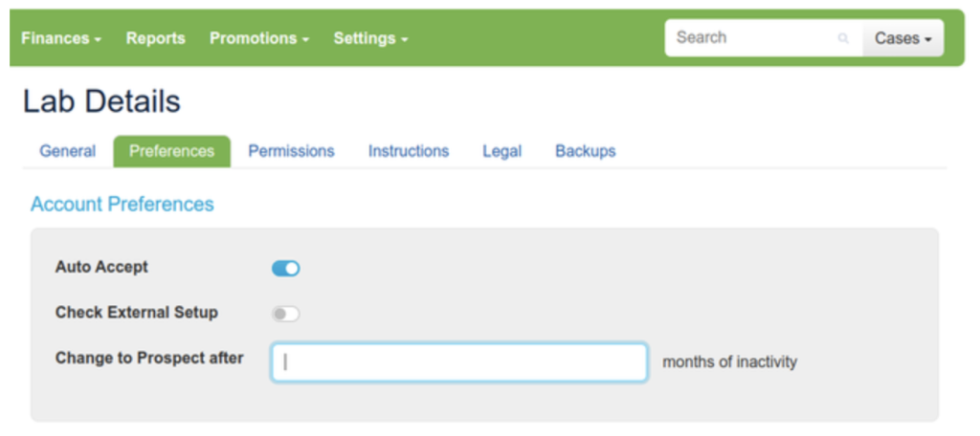The height and width of the screenshot is (436, 980).
Task: Open the Permissions tab
Action: pos(291,151)
